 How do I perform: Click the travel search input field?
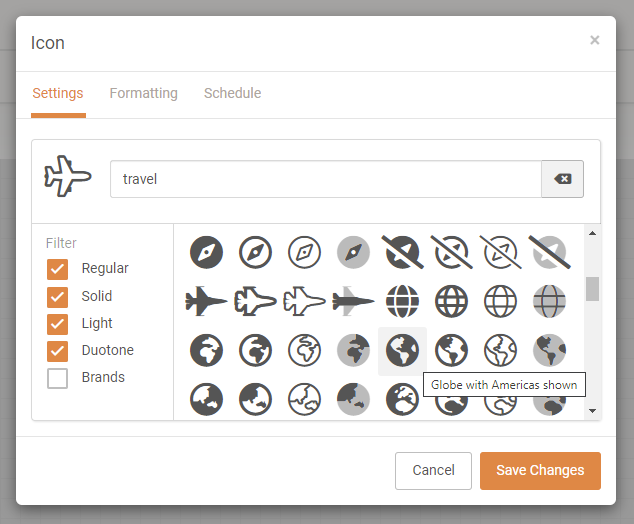click(326, 179)
